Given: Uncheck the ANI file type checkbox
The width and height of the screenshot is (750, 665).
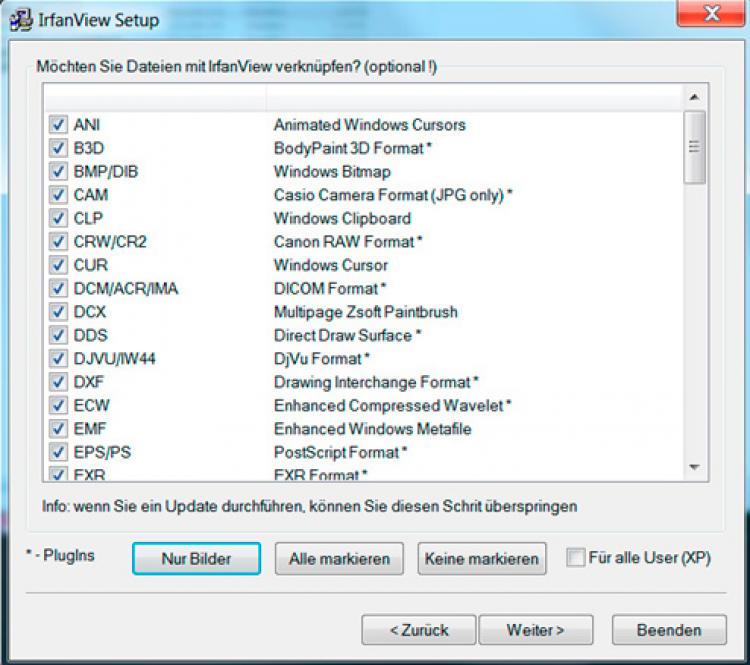Looking at the screenshot, I should click(x=58, y=126).
